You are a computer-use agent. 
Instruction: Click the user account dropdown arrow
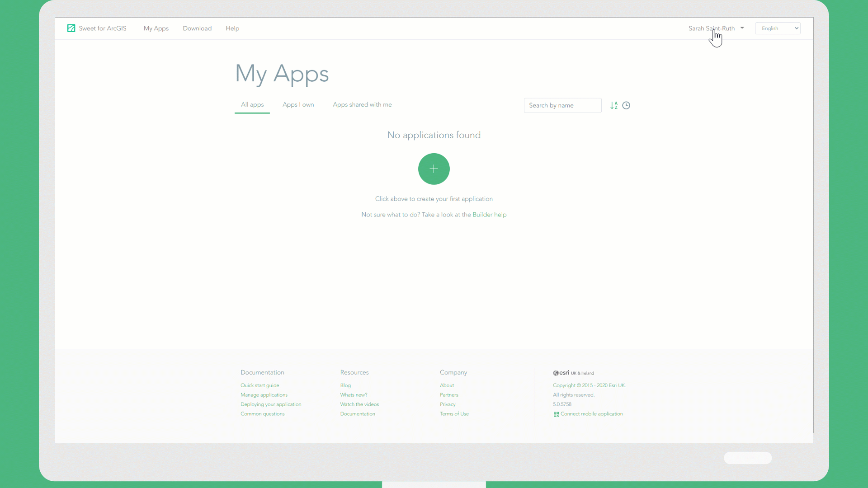coord(742,28)
